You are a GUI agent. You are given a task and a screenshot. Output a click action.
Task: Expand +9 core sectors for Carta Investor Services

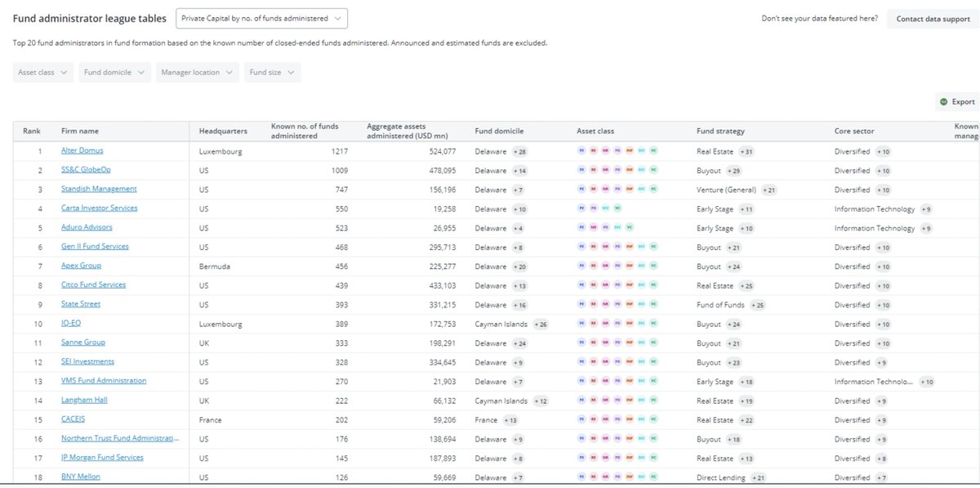[x=926, y=209]
